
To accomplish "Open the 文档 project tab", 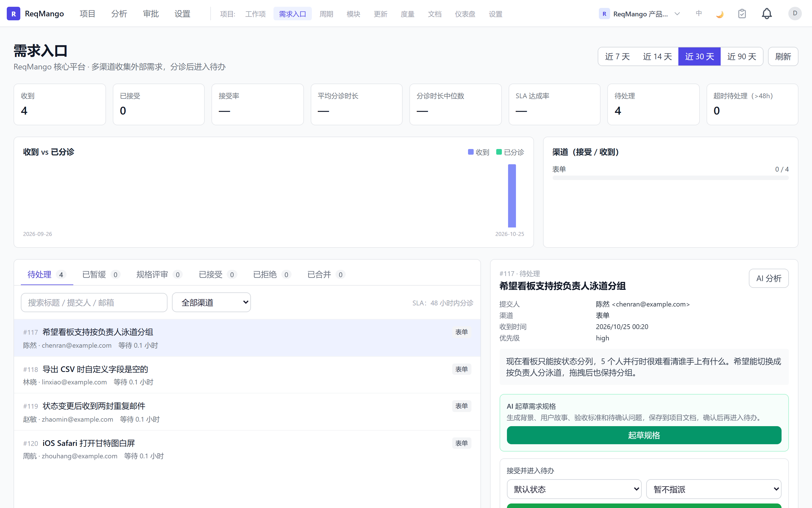I will click(x=434, y=14).
